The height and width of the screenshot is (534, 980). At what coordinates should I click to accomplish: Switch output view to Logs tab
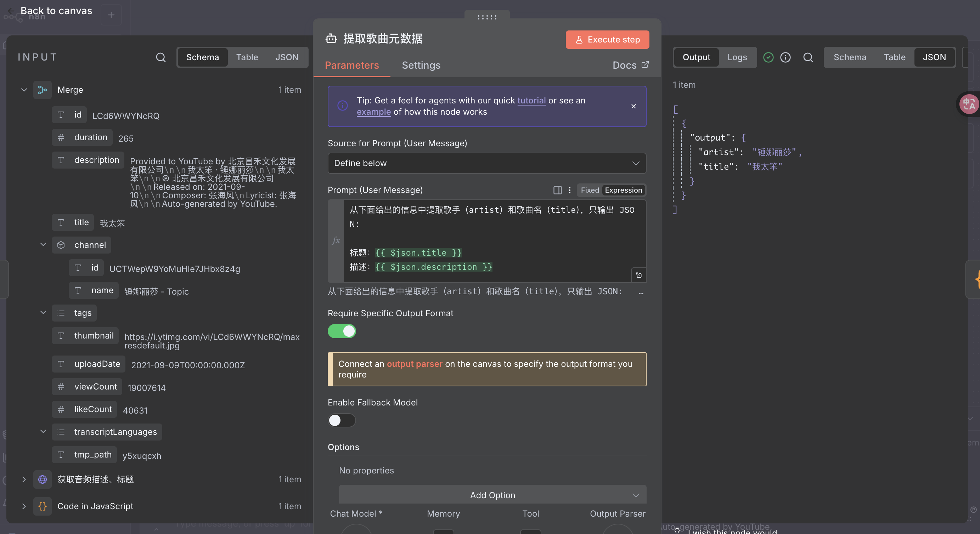(737, 57)
